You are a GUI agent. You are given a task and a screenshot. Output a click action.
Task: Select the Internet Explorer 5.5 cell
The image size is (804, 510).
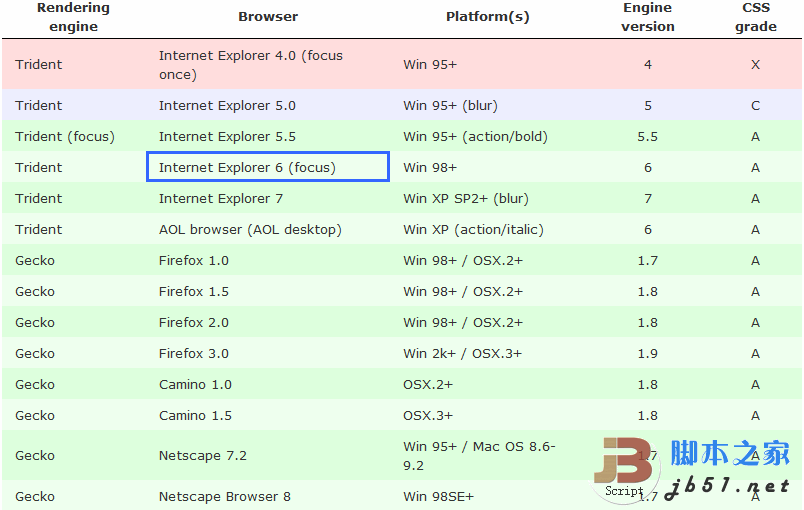[x=268, y=136]
